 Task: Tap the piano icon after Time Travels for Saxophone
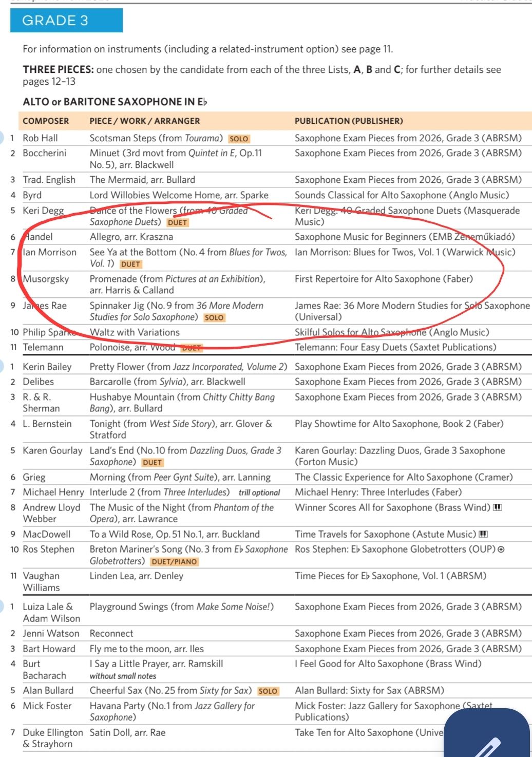(483, 534)
